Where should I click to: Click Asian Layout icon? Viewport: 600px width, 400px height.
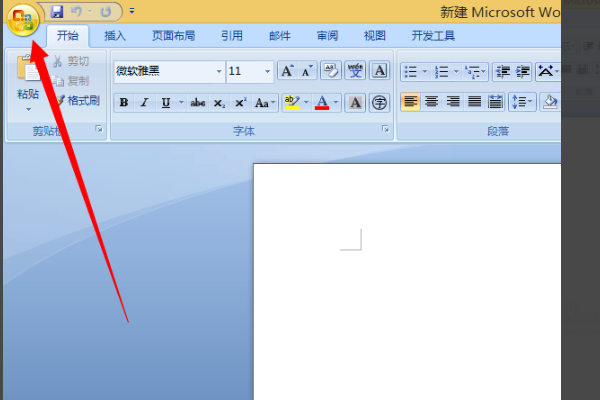coord(548,72)
